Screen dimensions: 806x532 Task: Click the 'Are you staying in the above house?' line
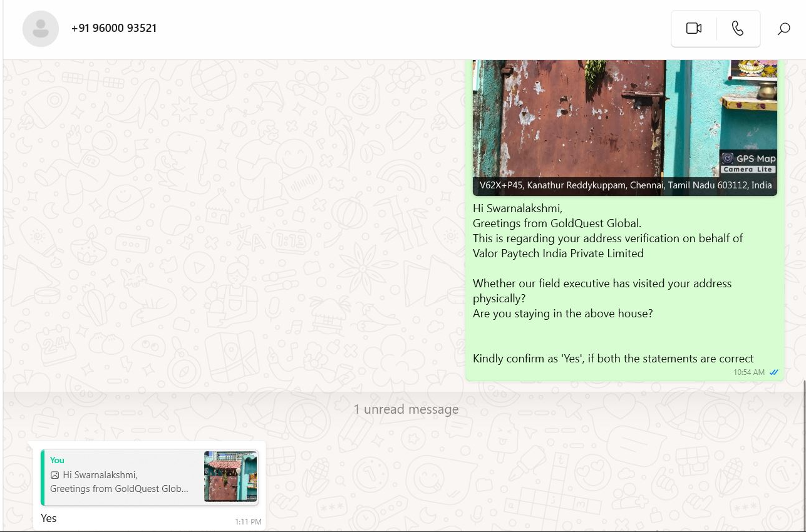[563, 314]
